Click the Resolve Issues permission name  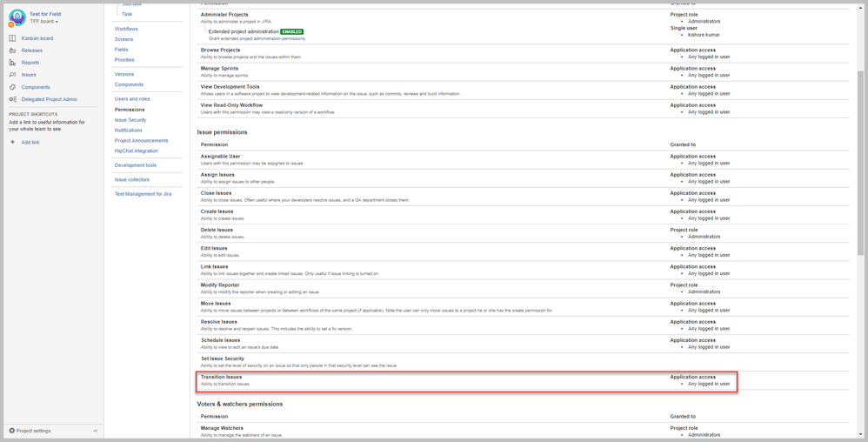(x=219, y=322)
